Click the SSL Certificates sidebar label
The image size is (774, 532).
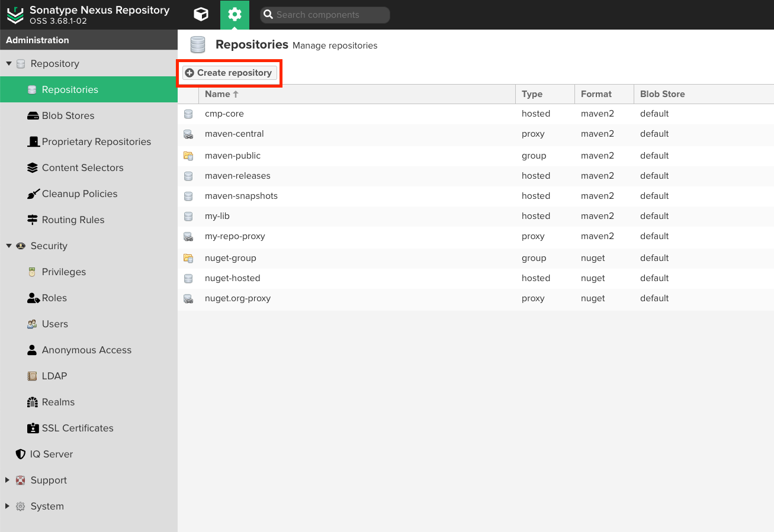point(78,428)
